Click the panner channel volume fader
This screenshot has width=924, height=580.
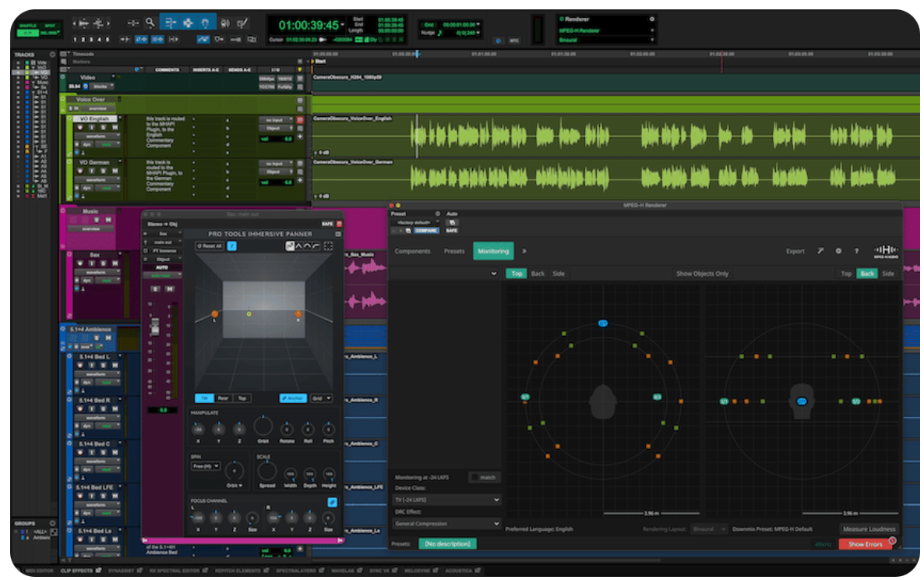(x=155, y=326)
